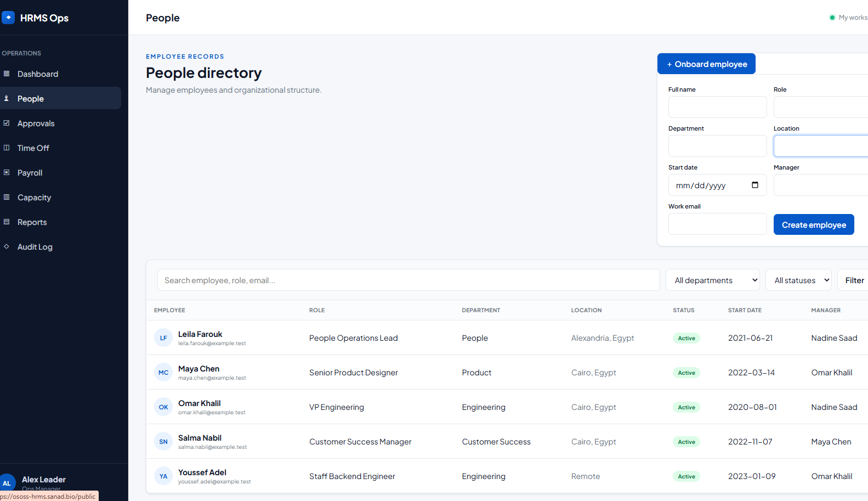Click the Alex Leader AL avatar
The width and height of the screenshot is (868, 501).
pyautogui.click(x=7, y=483)
